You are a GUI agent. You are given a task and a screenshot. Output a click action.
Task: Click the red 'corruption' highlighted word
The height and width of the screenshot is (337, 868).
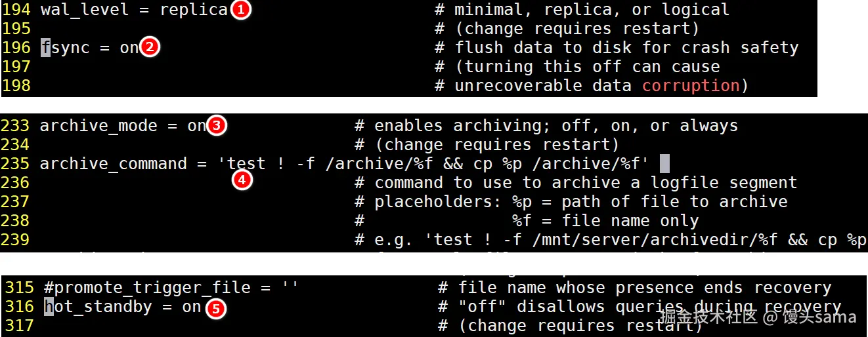(691, 86)
